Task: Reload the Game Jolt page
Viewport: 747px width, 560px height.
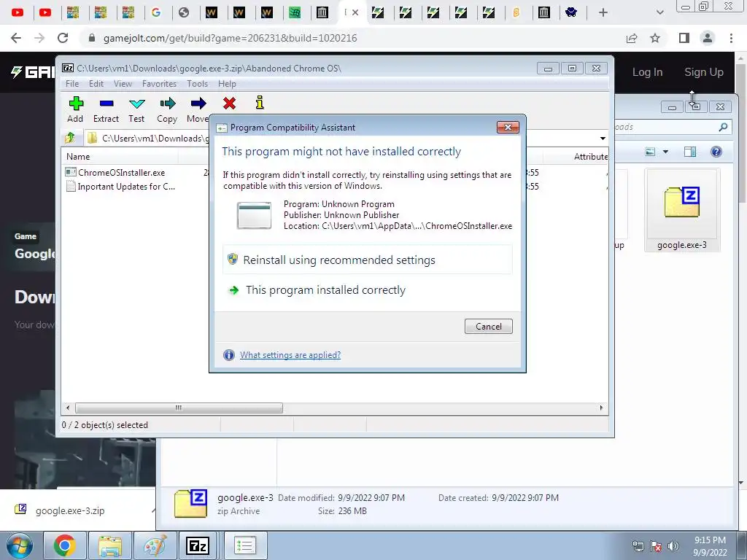Action: 63,38
